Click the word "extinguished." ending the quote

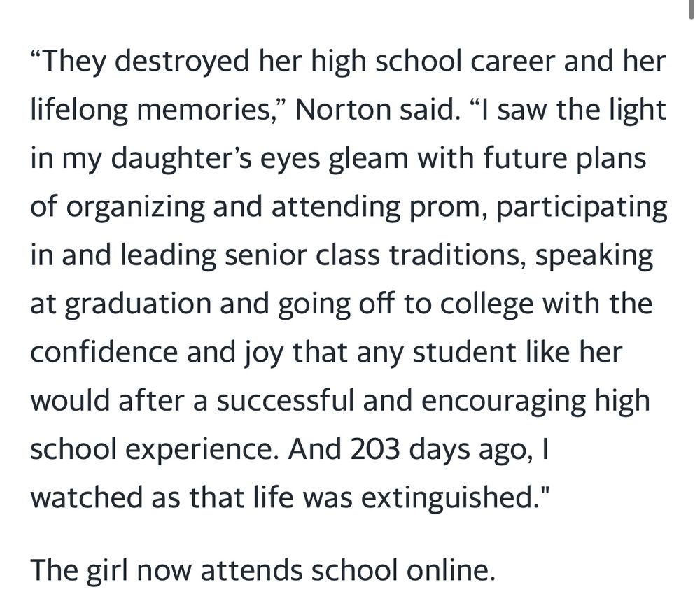pyautogui.click(x=448, y=497)
